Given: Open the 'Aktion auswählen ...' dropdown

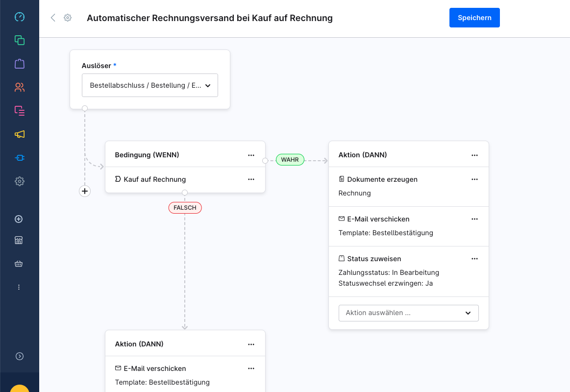Looking at the screenshot, I should 408,313.
